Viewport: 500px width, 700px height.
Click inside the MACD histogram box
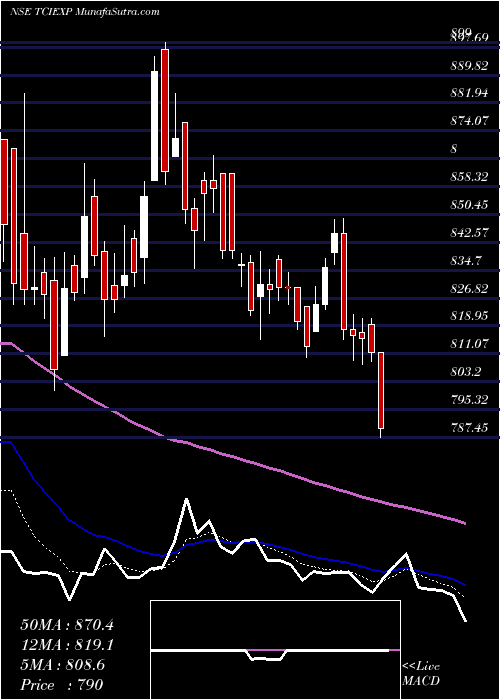pyautogui.click(x=275, y=650)
